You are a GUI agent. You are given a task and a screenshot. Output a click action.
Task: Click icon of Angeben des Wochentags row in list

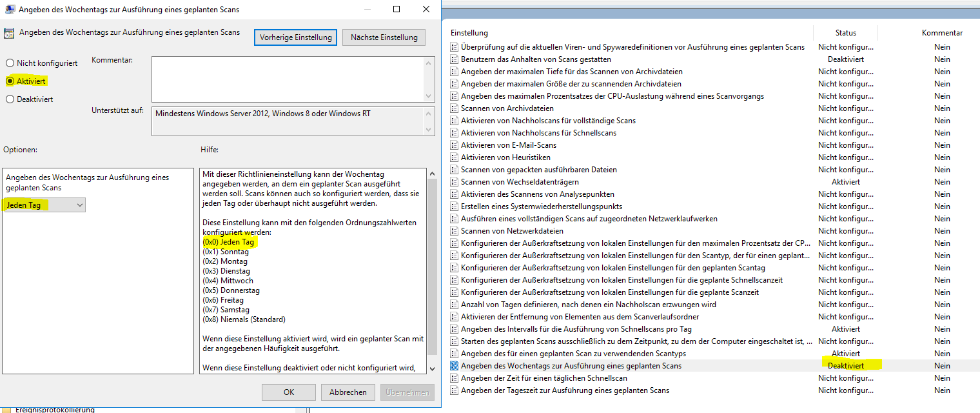click(x=454, y=366)
